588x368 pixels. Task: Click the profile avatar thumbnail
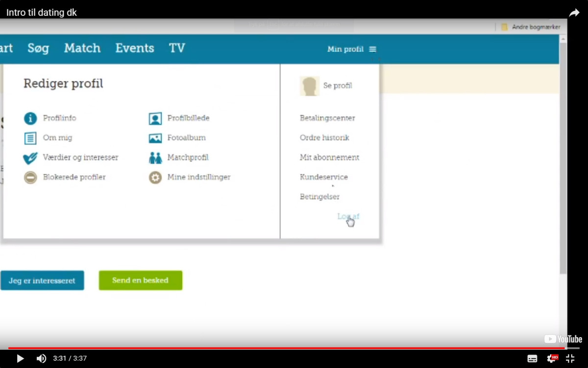[310, 86]
